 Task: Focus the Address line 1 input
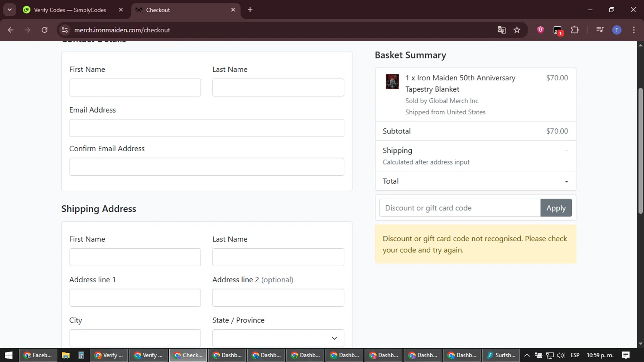pos(135,298)
